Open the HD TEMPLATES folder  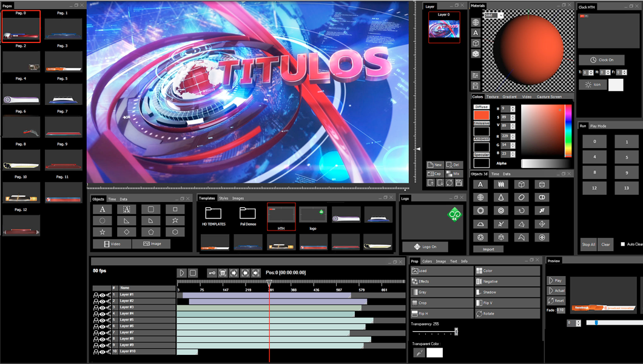coord(213,214)
